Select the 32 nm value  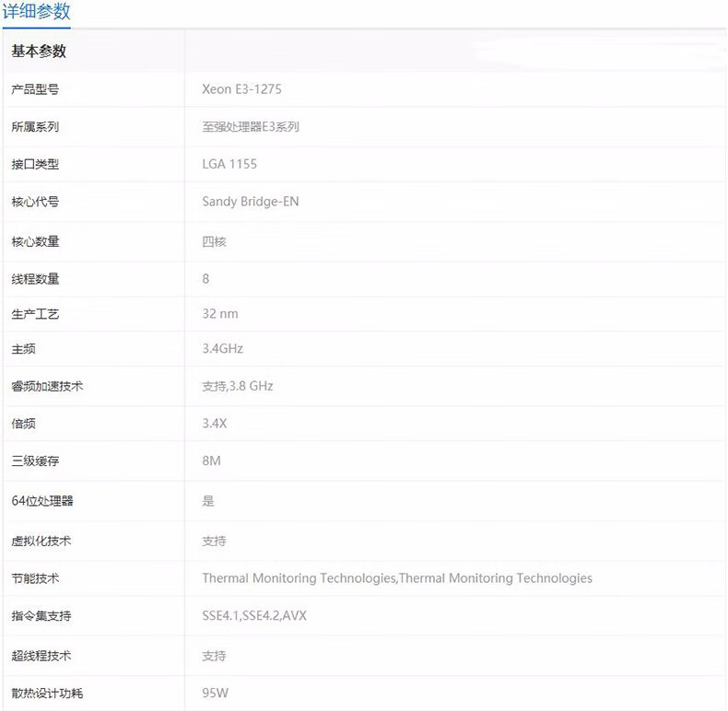220,314
